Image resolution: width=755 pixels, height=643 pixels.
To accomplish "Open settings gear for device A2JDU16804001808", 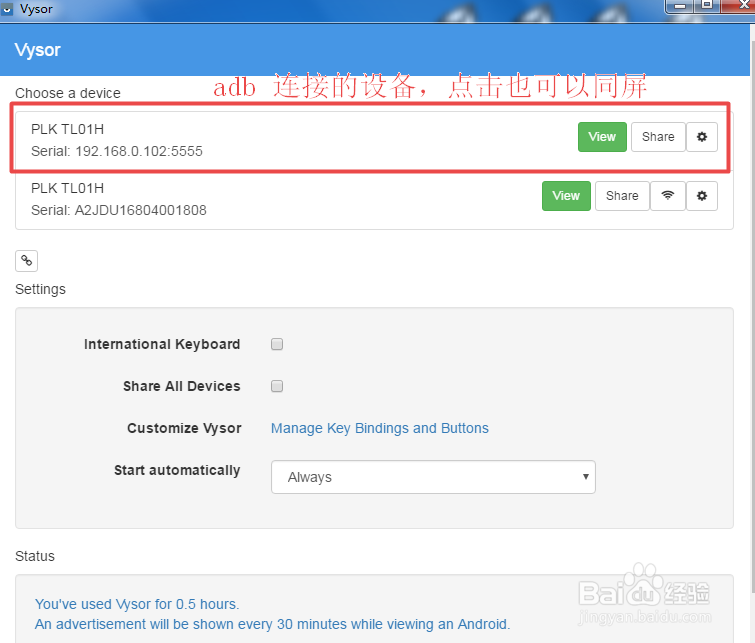I will coord(702,196).
